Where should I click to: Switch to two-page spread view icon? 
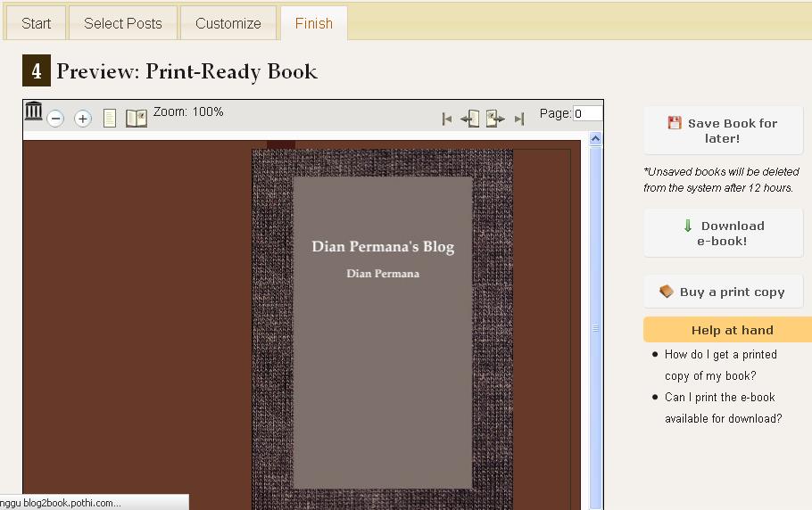(x=137, y=118)
